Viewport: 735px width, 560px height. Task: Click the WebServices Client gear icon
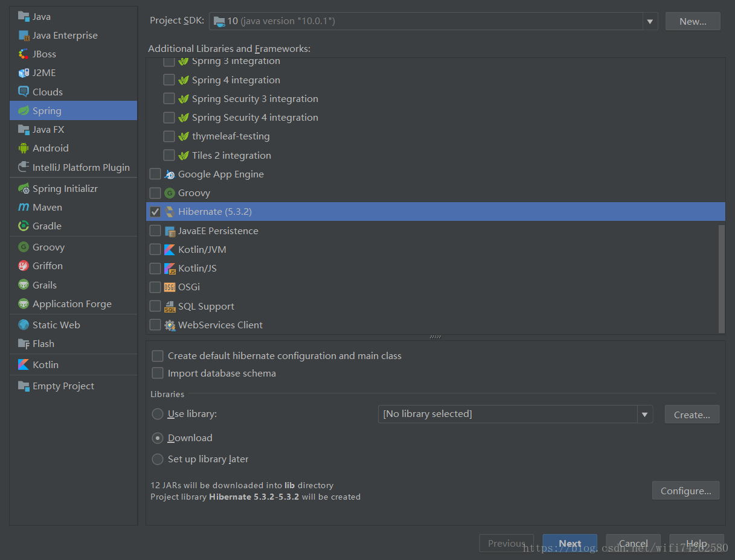[170, 325]
